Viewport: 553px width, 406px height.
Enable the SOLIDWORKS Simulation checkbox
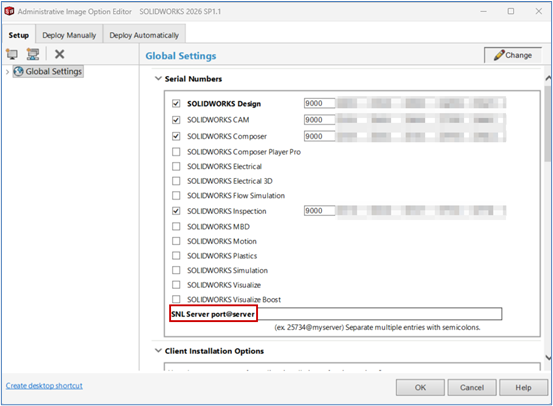click(x=176, y=270)
